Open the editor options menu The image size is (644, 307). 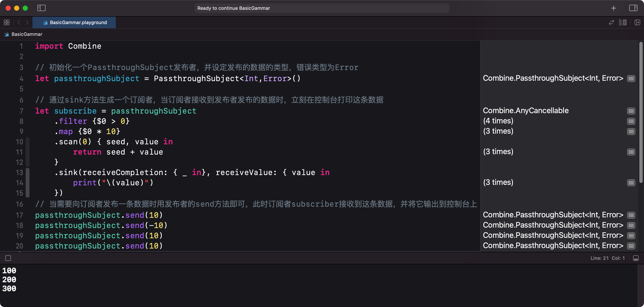[x=622, y=22]
